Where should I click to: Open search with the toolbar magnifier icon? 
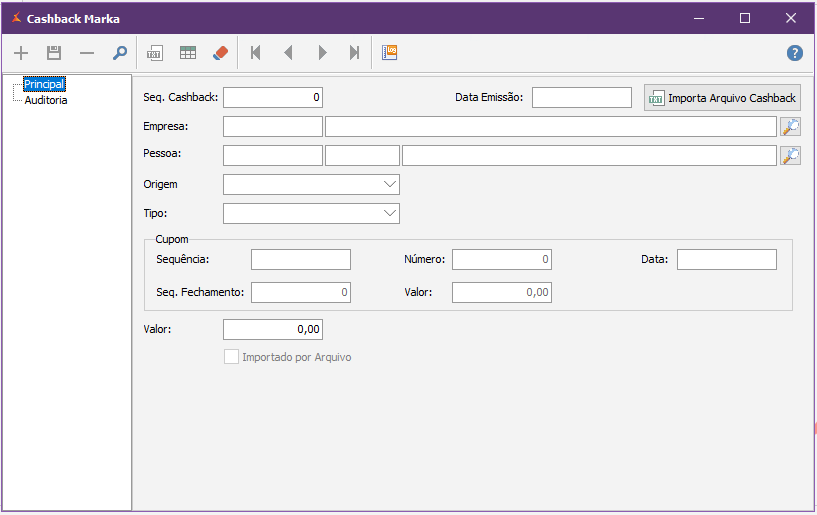click(120, 53)
